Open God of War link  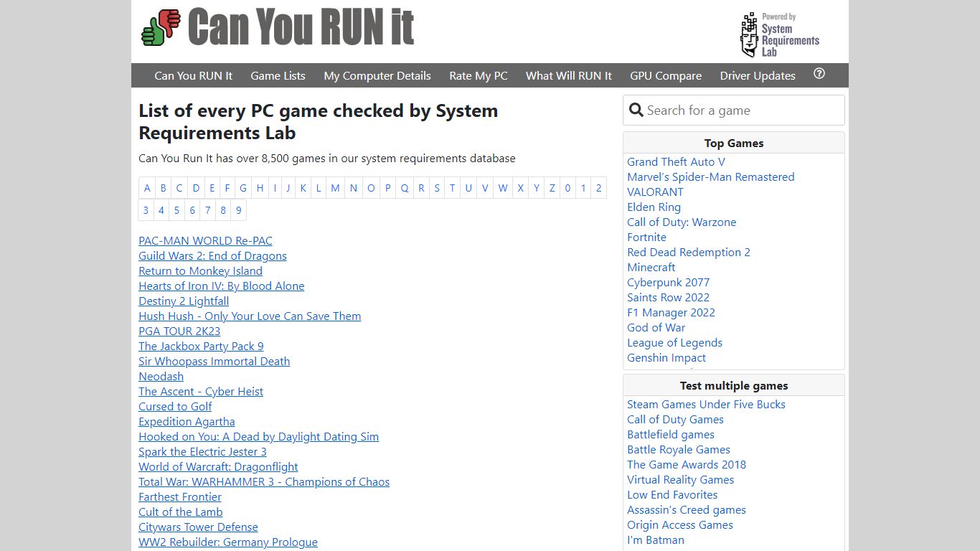coord(656,327)
